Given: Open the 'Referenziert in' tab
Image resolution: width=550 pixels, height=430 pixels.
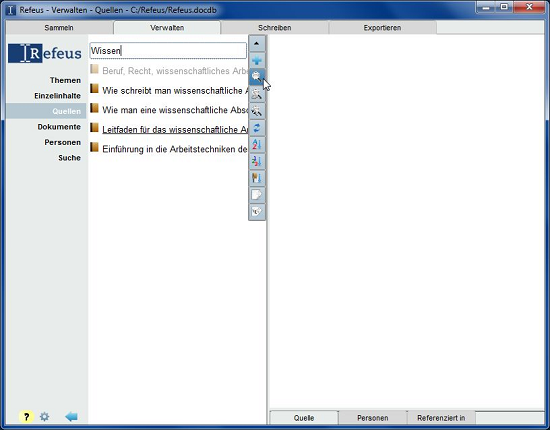Looking at the screenshot, I should coord(441,418).
